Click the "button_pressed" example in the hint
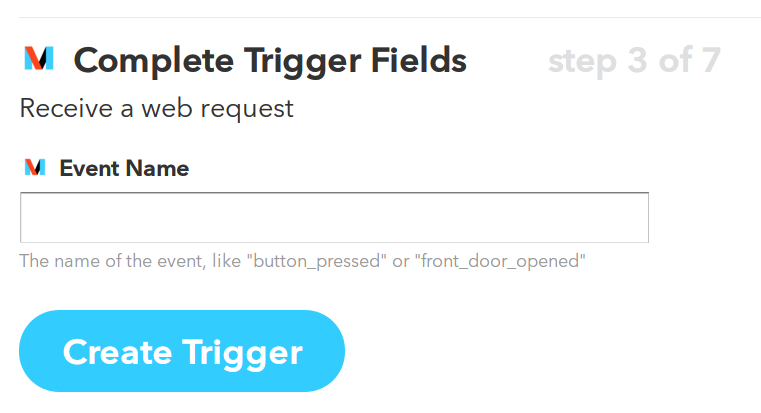 tap(318, 262)
